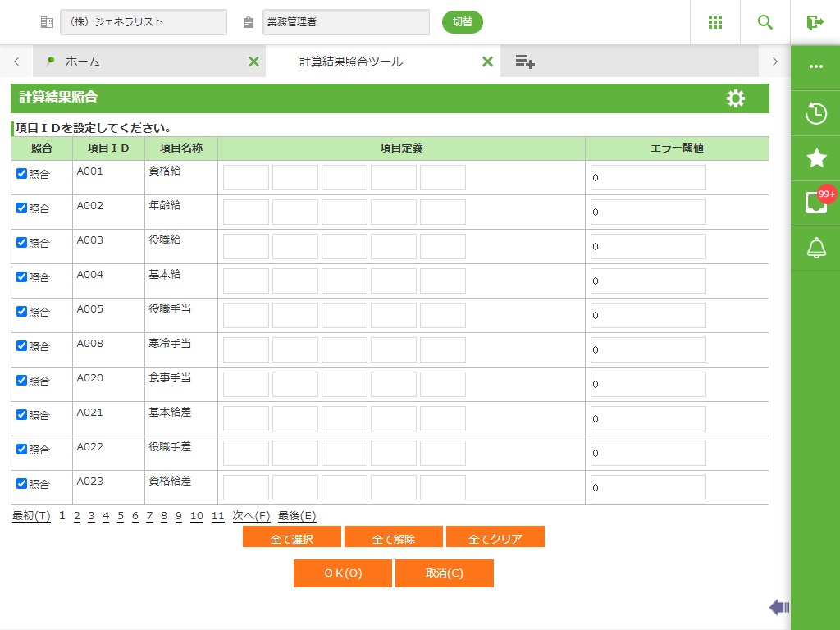Open notifications bell icon
This screenshot has height=630, width=840.
pyautogui.click(x=816, y=248)
